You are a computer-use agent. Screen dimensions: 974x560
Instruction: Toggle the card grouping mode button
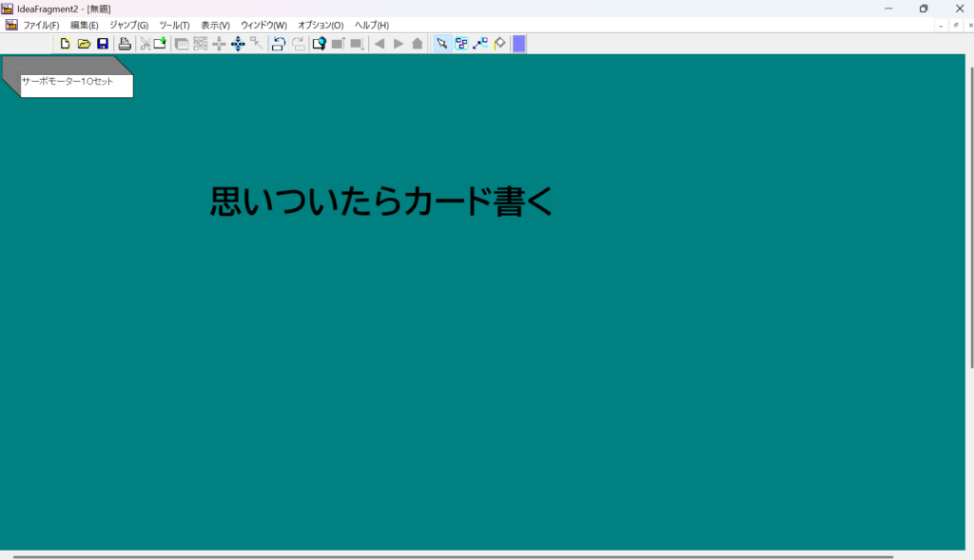click(461, 44)
